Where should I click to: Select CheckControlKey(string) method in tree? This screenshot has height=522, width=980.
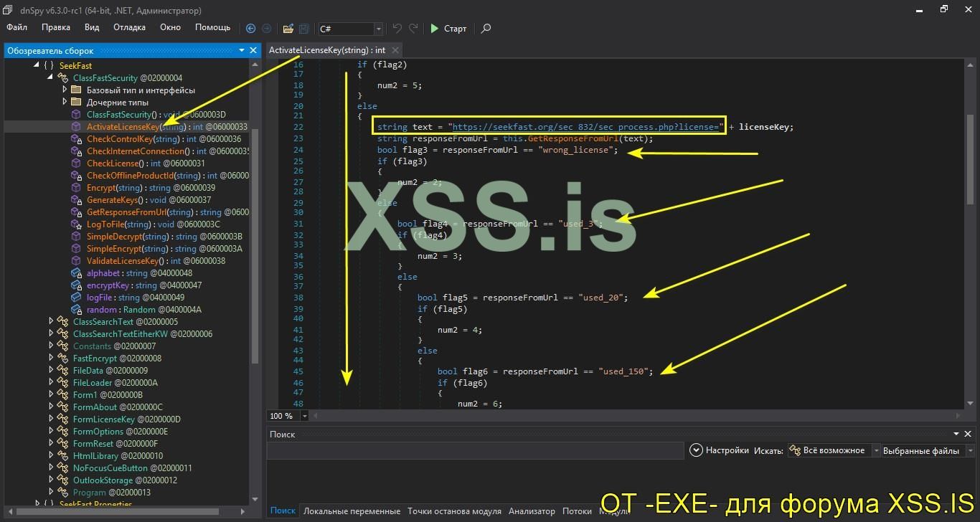point(164,139)
